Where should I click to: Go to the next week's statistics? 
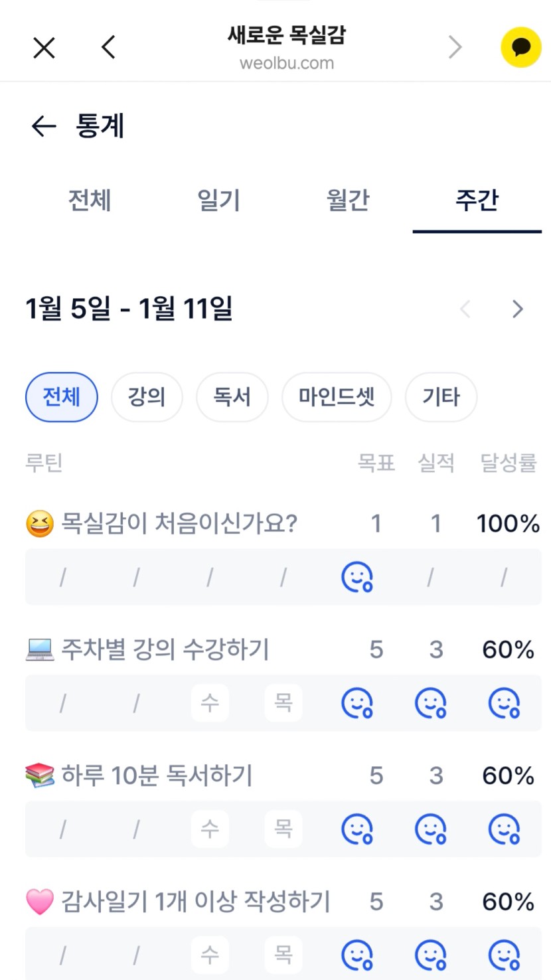point(518,309)
